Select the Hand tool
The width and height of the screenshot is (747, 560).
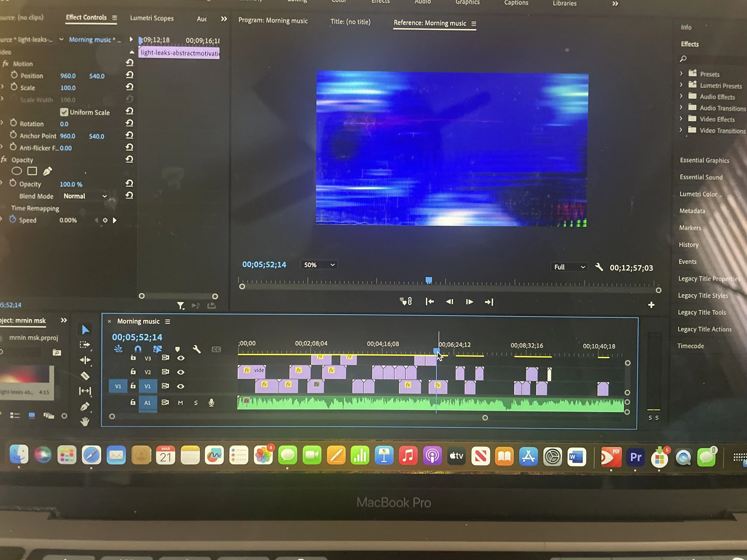click(85, 421)
